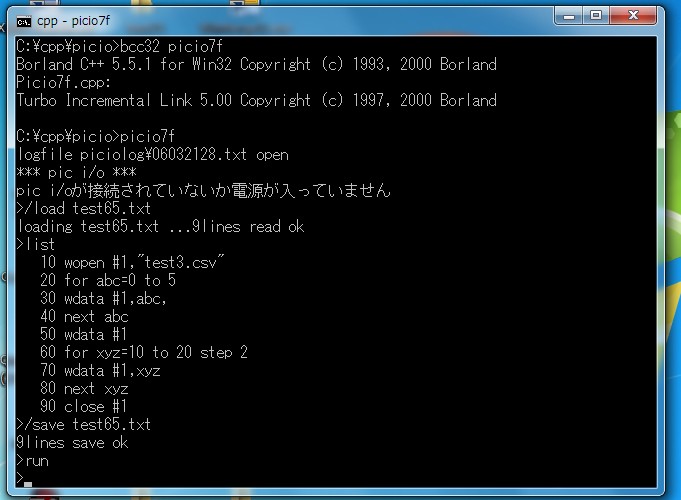Screen dimensions: 681x500
Task: Click line '30 wdata #1,abc,'
Action: click(103, 298)
